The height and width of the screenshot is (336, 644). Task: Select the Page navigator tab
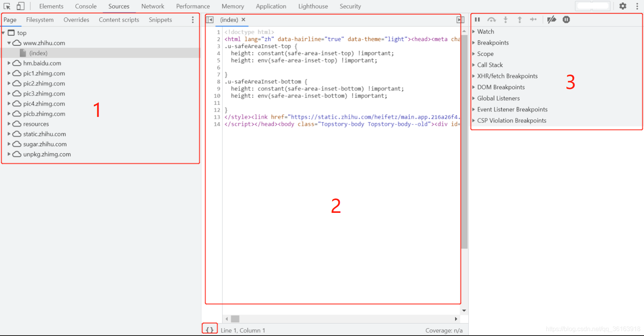pos(10,20)
